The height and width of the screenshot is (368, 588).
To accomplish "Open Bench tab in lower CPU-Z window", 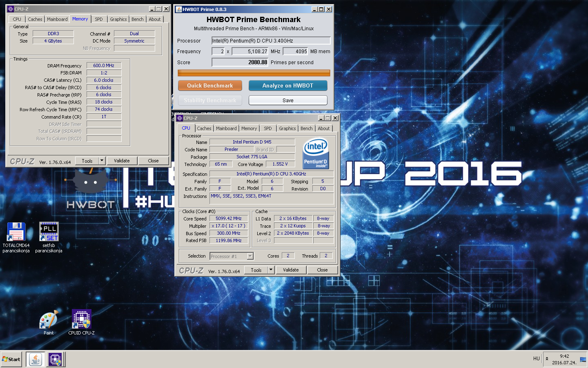I will coord(307,128).
